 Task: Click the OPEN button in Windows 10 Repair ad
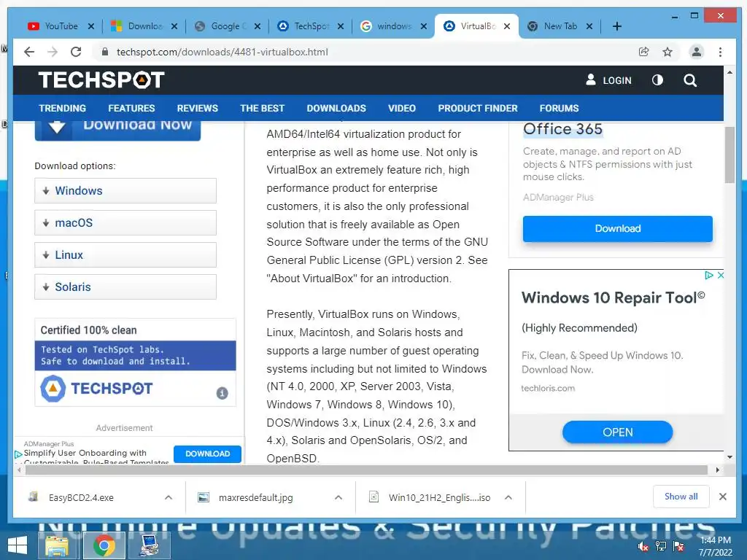tap(617, 432)
